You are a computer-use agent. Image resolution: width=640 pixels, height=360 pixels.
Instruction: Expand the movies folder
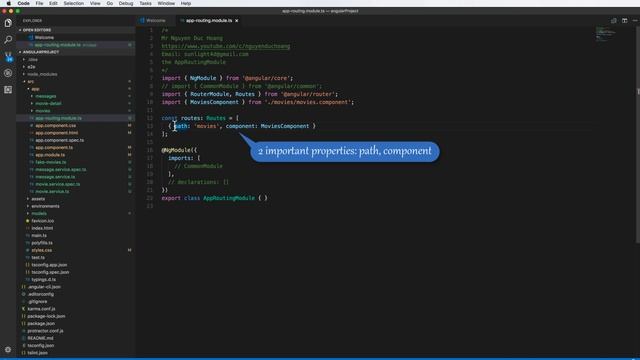click(42, 111)
